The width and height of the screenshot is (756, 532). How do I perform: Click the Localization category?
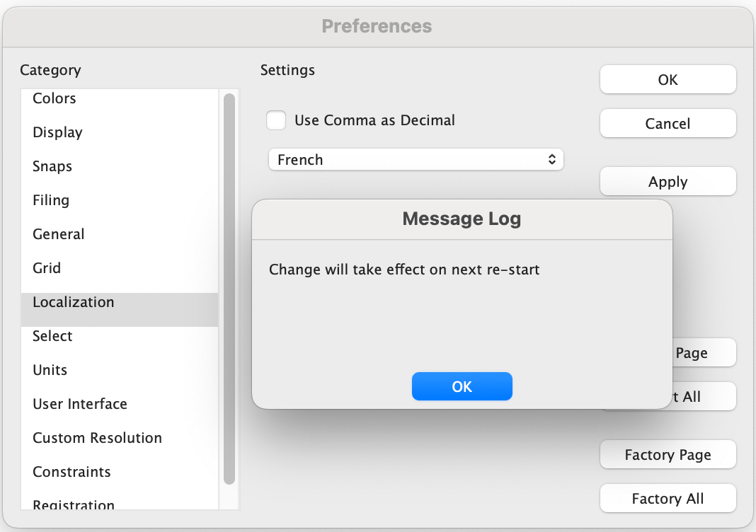pos(73,302)
